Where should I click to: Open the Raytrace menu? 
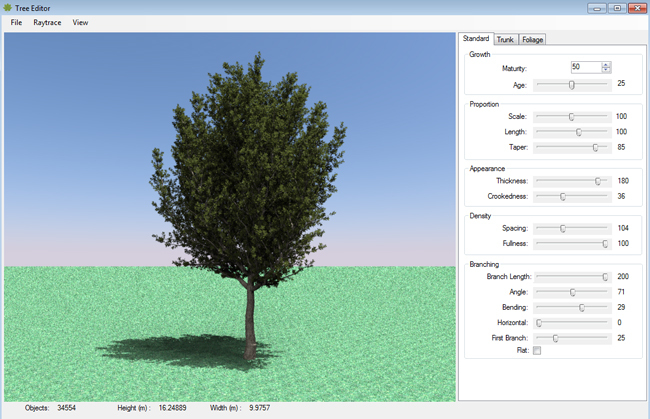46,22
